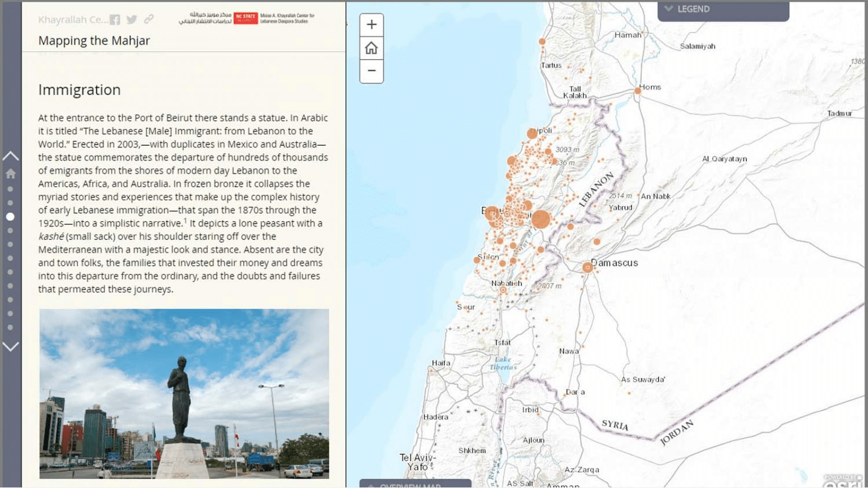
Task: Click the Homs orange marker
Action: click(638, 91)
